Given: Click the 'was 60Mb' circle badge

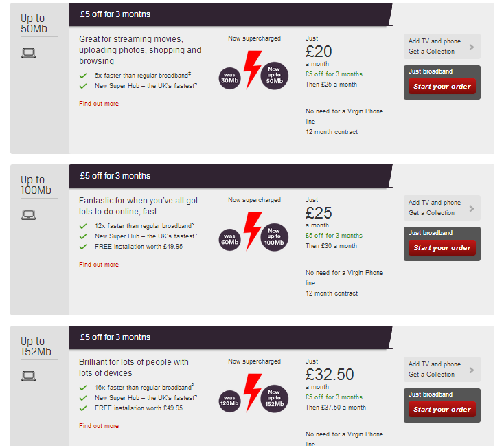Looking at the screenshot, I should point(229,238).
